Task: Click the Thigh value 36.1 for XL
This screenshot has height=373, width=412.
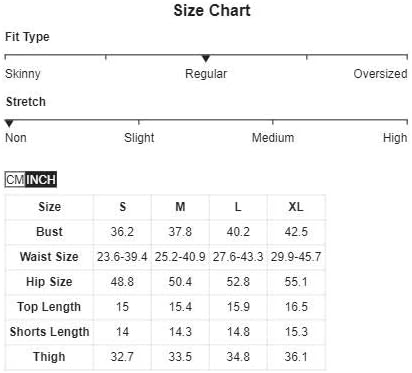Action: 296,357
